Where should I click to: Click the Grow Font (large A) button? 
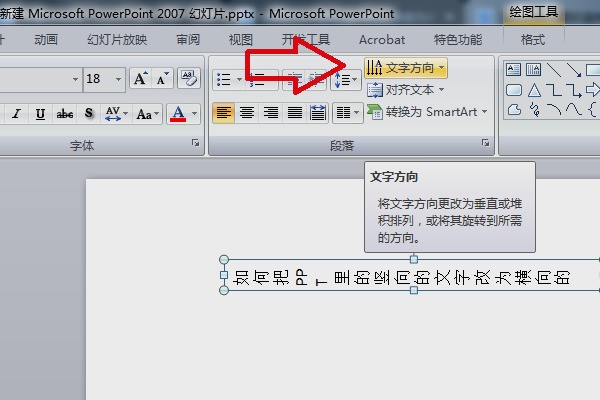(140, 78)
